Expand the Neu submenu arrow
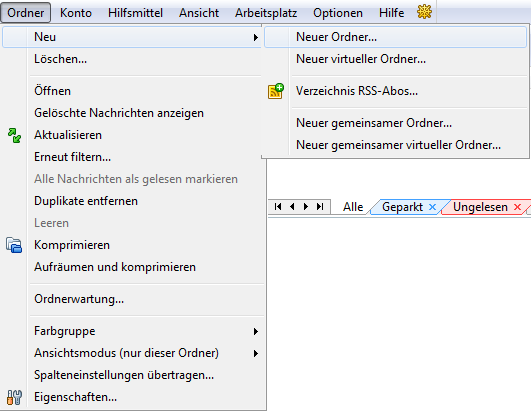Image resolution: width=531 pixels, height=411 pixels. [x=256, y=37]
